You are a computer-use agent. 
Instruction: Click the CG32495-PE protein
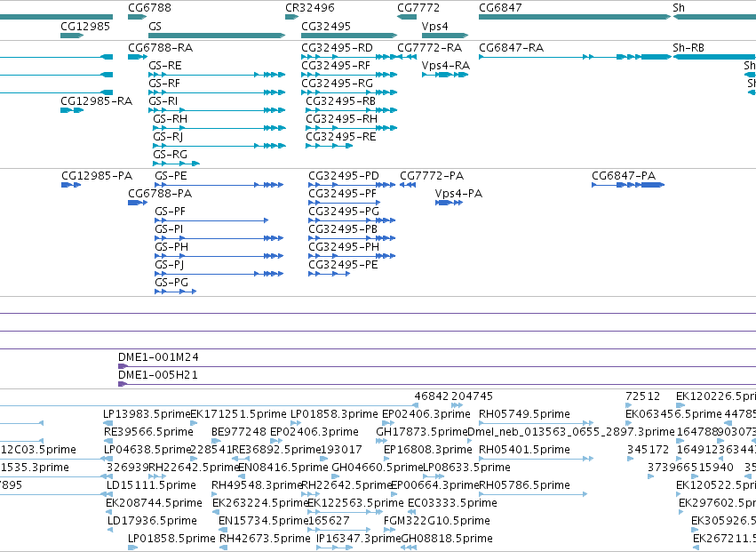coord(330,274)
